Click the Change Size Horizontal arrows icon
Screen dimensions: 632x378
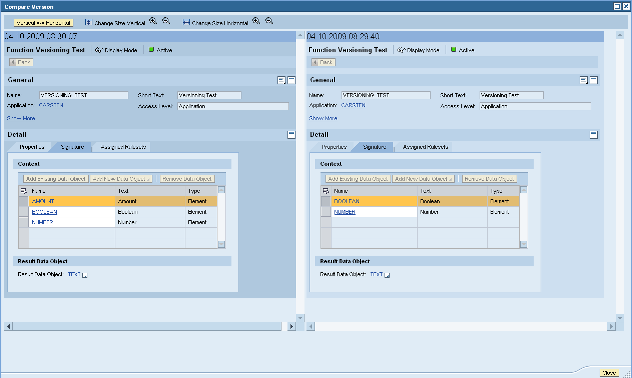186,22
